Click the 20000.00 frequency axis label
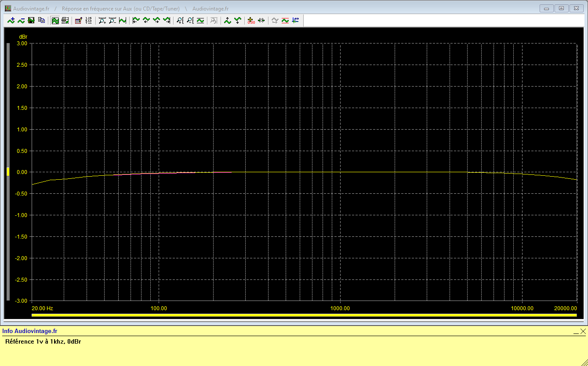This screenshot has height=366, width=588. pos(566,308)
